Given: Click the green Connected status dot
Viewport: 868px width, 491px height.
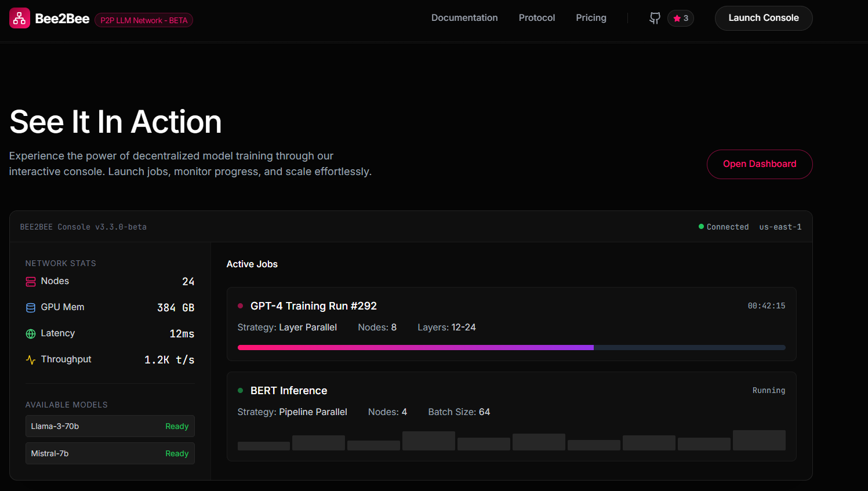Looking at the screenshot, I should coord(701,227).
